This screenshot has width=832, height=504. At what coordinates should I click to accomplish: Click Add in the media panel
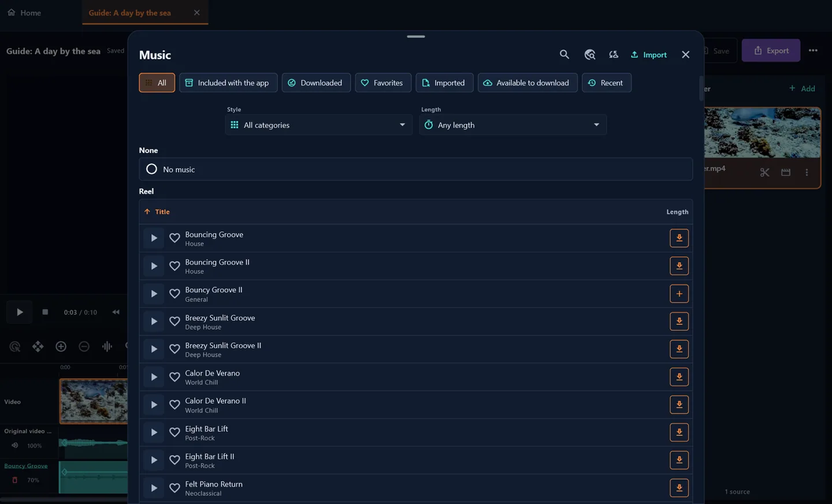point(802,88)
